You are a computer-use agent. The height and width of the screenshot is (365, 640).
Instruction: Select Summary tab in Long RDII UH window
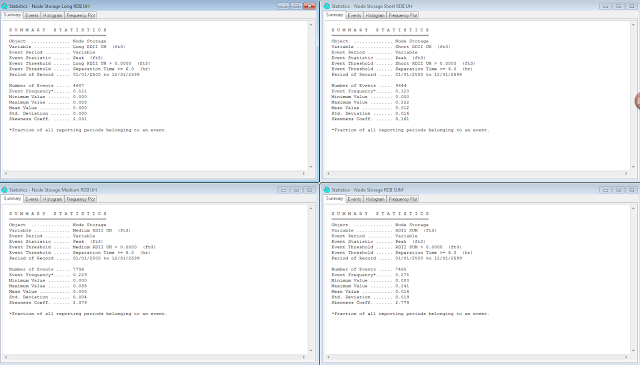point(12,15)
